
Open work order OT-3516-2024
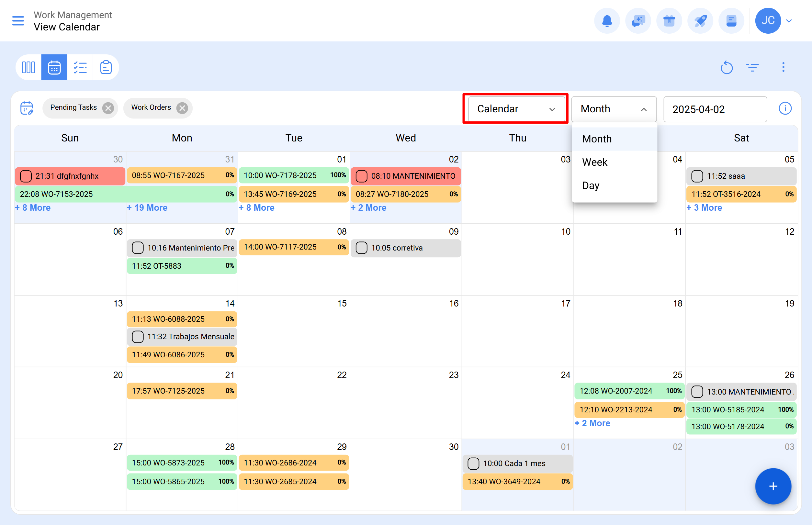[x=741, y=194]
